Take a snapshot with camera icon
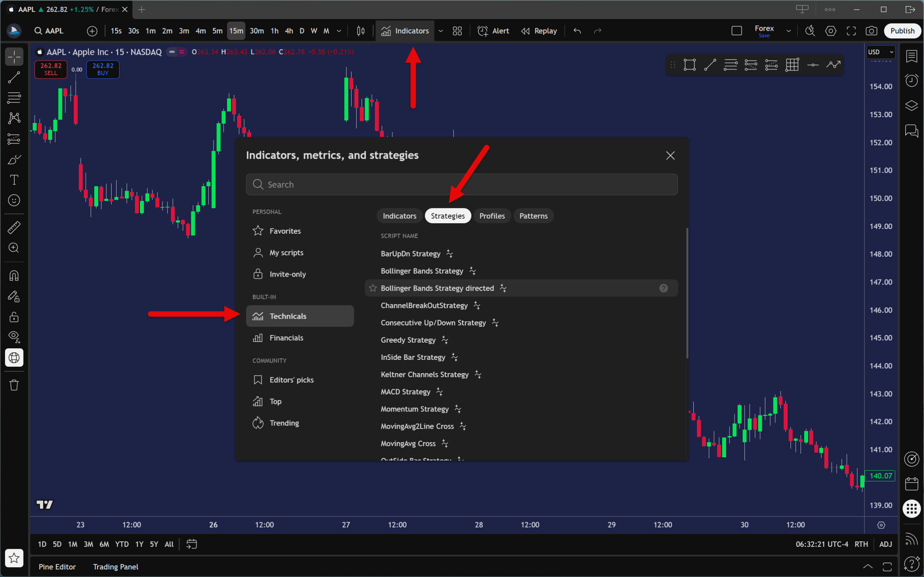924x577 pixels. coord(871,31)
